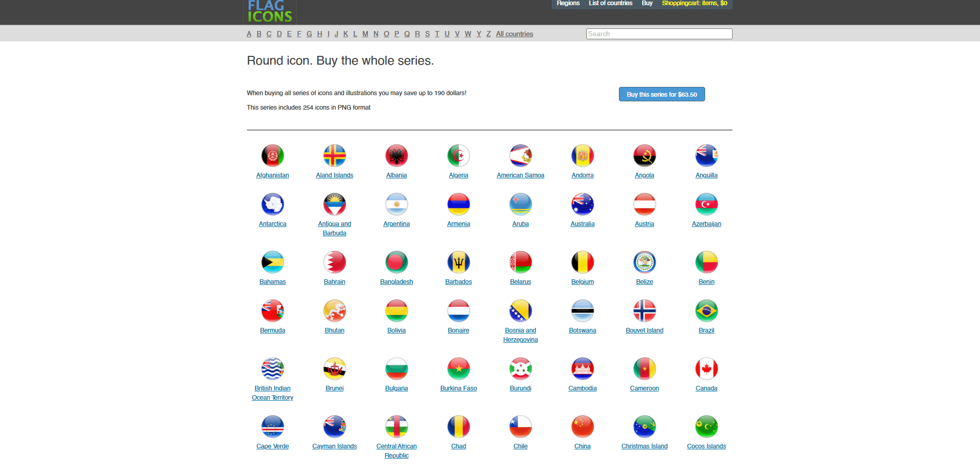Open the Bahamas flag icon
980x468 pixels.
tap(273, 262)
